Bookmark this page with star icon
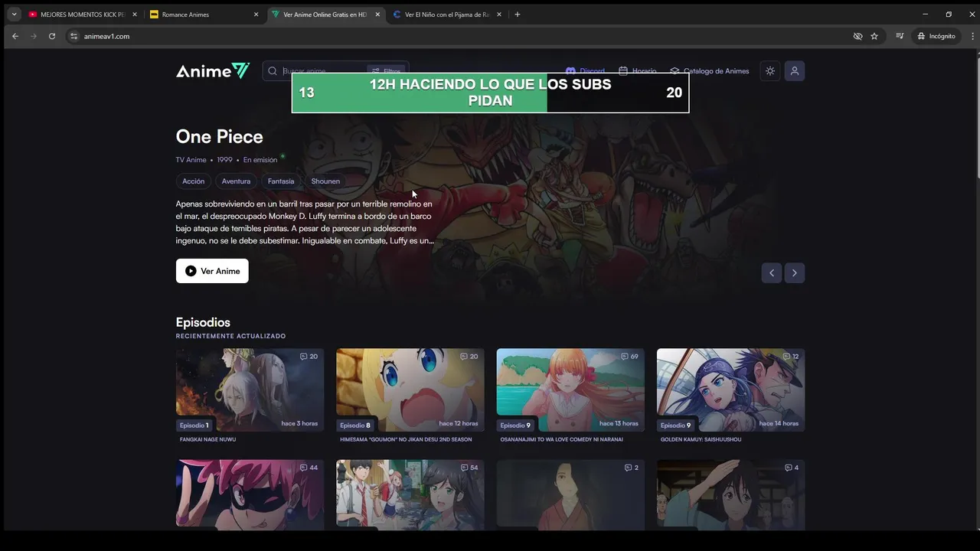980x551 pixels. (x=874, y=36)
